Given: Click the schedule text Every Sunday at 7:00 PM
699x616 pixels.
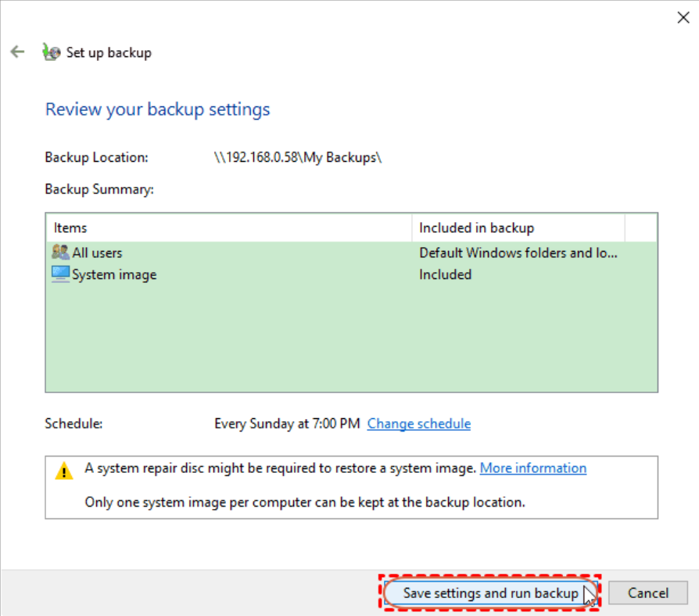Looking at the screenshot, I should pyautogui.click(x=281, y=423).
